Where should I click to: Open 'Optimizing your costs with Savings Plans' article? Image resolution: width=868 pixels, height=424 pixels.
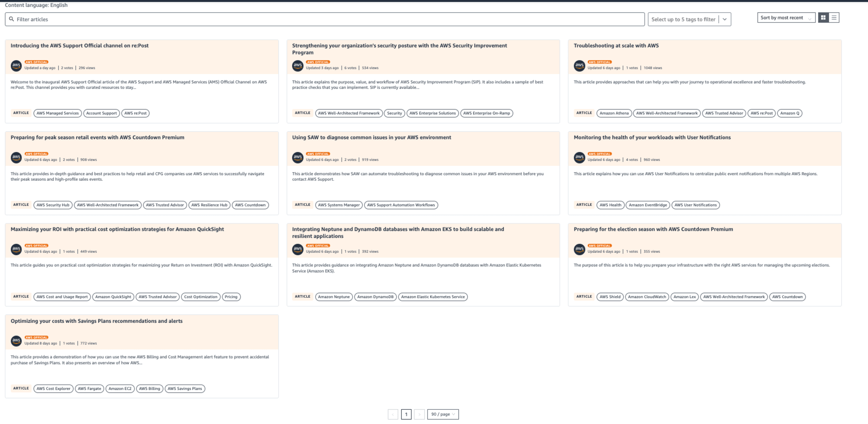(x=96, y=321)
